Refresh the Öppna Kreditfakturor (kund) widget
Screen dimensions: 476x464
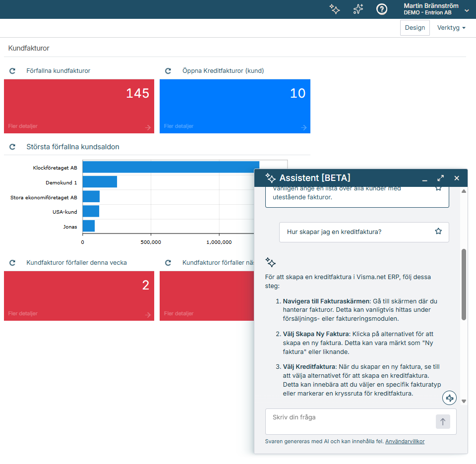(168, 71)
